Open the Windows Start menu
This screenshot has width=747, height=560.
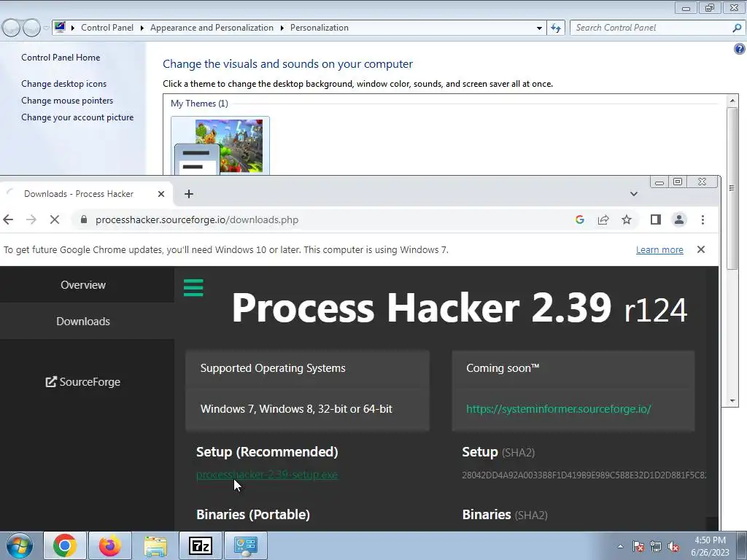[20, 545]
